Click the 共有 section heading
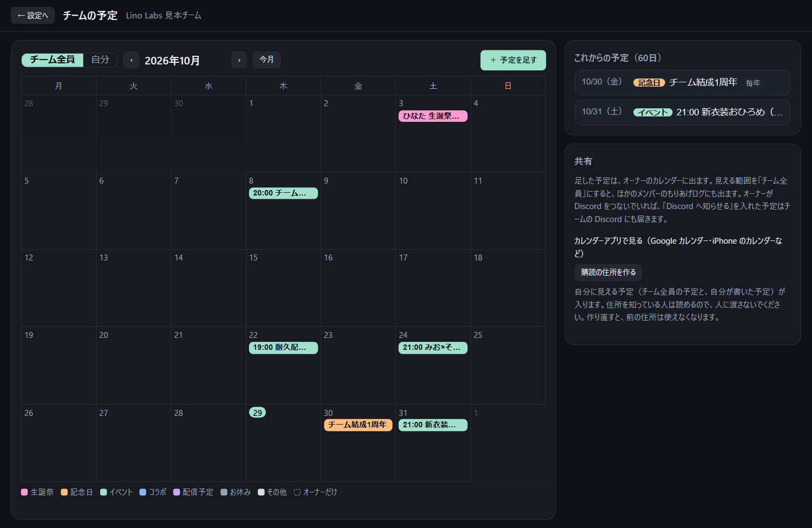Viewport: 812px width, 528px height. pos(583,161)
